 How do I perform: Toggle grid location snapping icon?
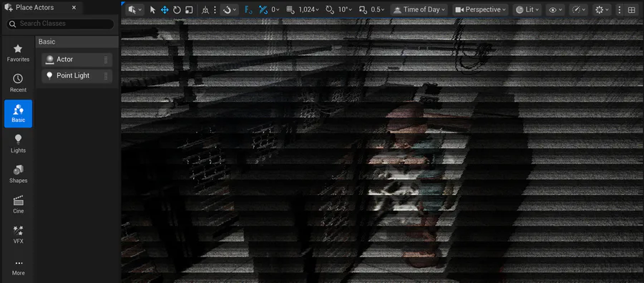pyautogui.click(x=291, y=10)
